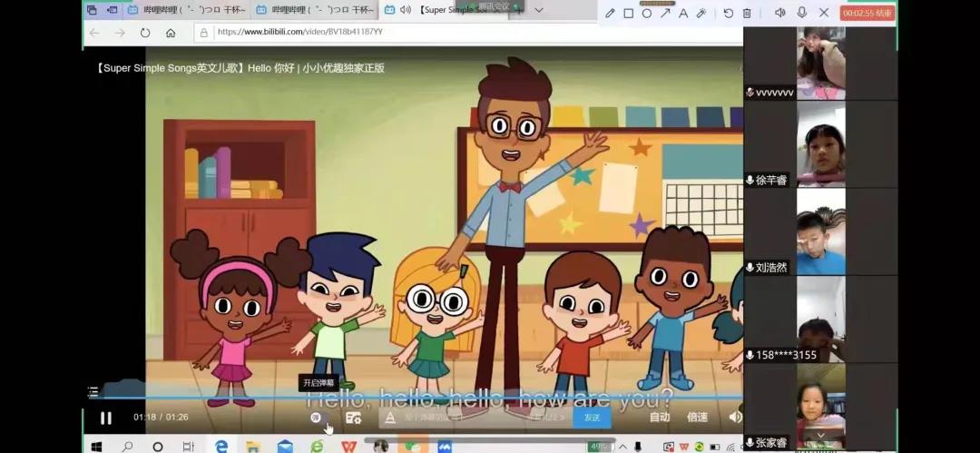Mute the meeting microphone in top toolbar

(x=801, y=13)
